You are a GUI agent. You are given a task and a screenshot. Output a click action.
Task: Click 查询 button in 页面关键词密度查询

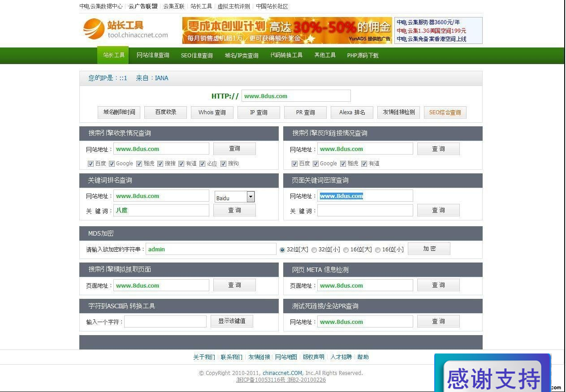click(x=438, y=210)
